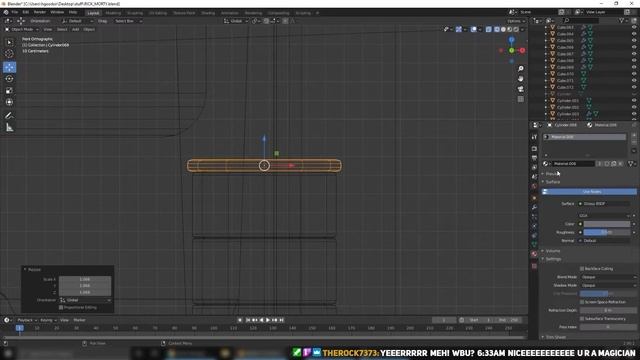The height and width of the screenshot is (360, 640).
Task: Click the Refraction Depth value field
Action: coord(608,311)
